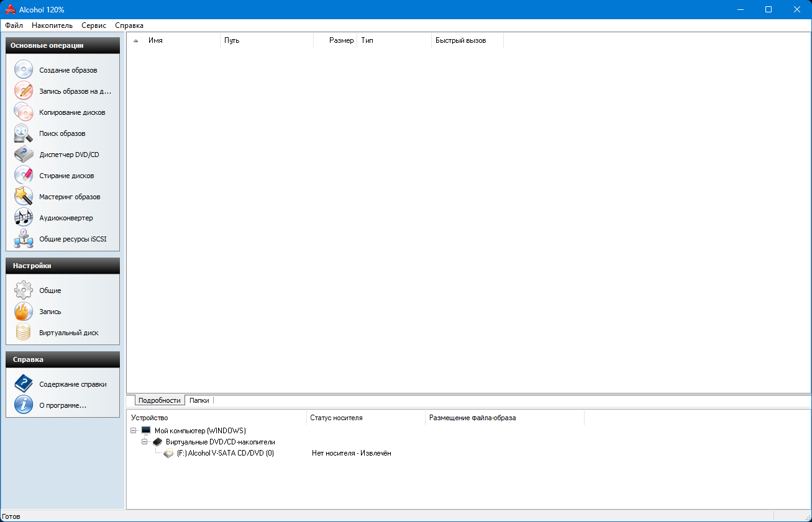Open Стирание дисков link
This screenshot has height=522, width=812.
(x=66, y=176)
